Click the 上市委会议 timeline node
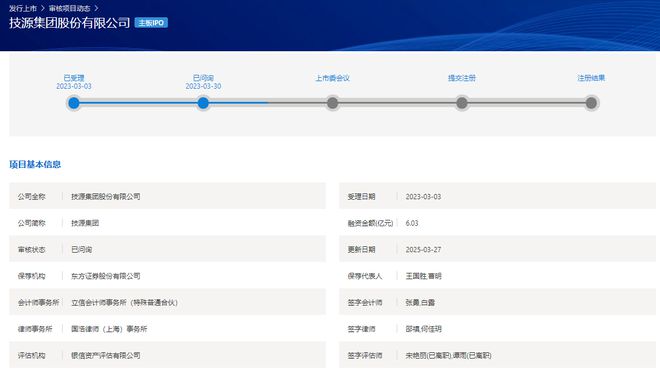The width and height of the screenshot is (660, 369). [333, 103]
